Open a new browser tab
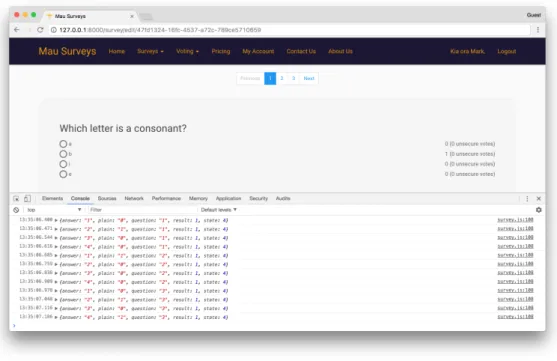This screenshot has width=557, height=361. [146, 16]
